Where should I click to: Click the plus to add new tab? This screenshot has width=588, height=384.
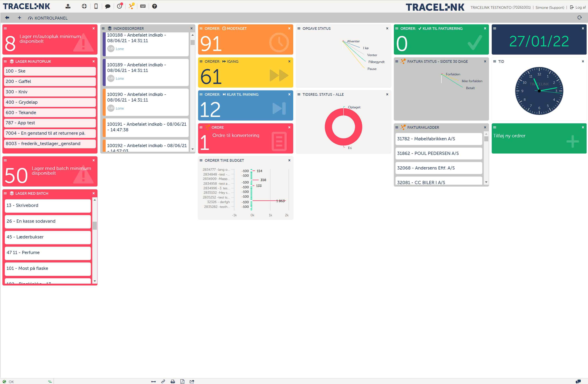point(19,18)
